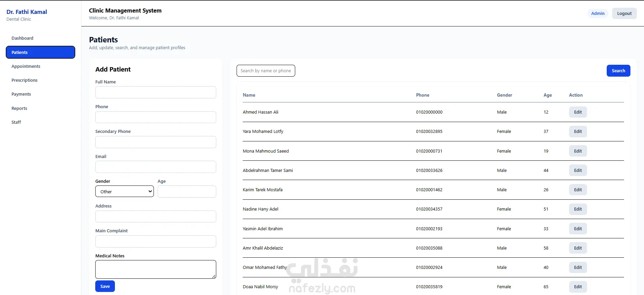Focus the Age input field
The width and height of the screenshot is (644, 295).
tap(187, 192)
